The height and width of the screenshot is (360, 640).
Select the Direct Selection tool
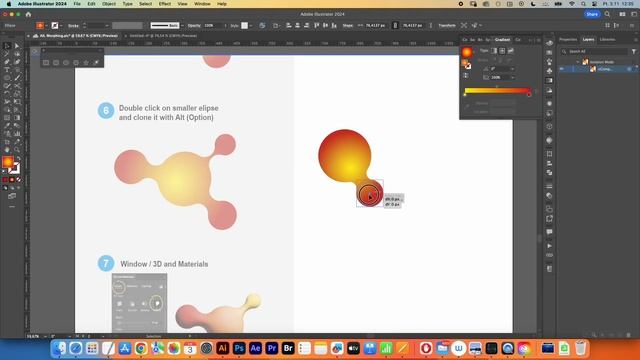click(17, 46)
